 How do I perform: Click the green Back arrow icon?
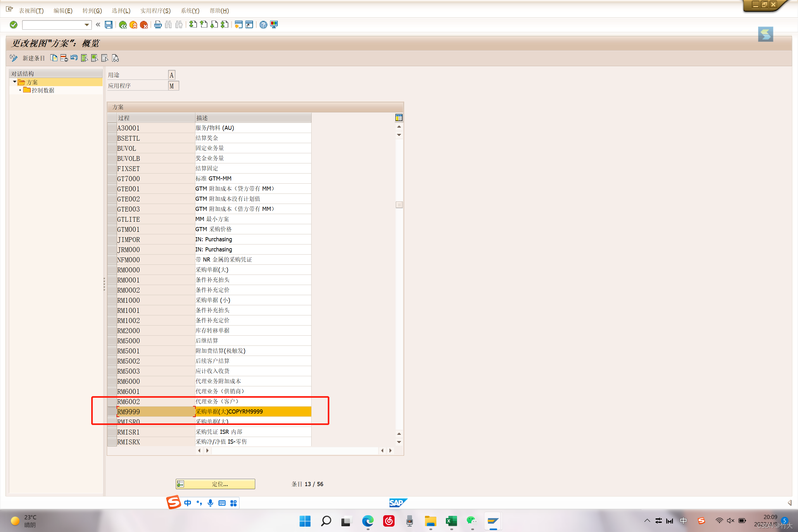(123, 25)
